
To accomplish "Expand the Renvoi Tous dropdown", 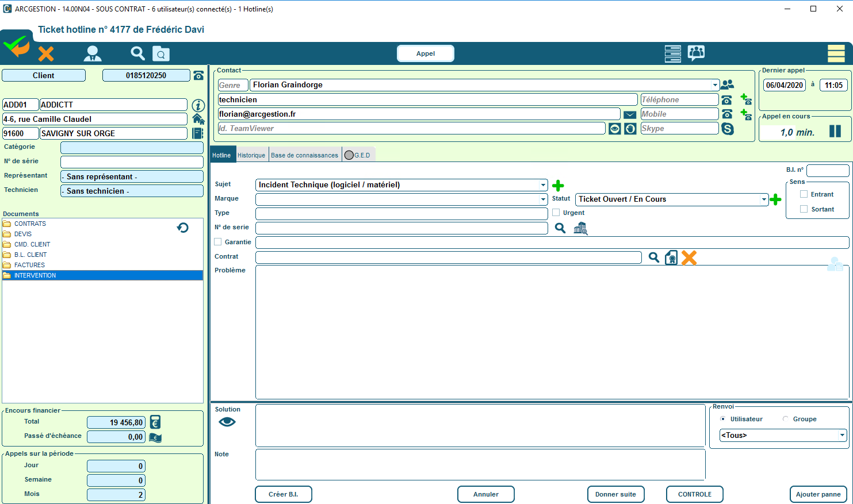I will pos(842,435).
